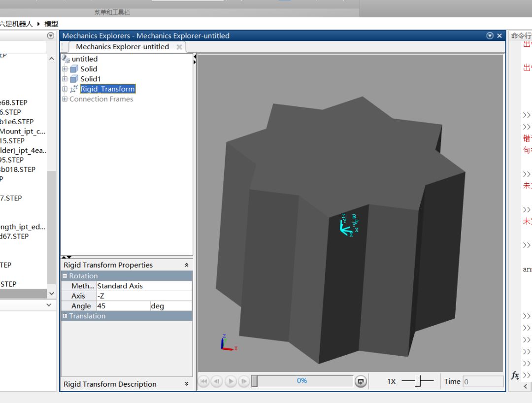
Task: Click the Solid1 cube icon
Action: 74,79
